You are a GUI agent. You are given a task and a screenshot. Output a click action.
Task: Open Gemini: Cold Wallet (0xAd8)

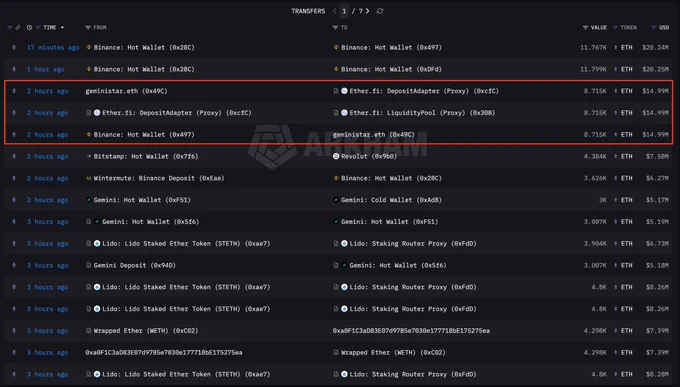click(391, 200)
